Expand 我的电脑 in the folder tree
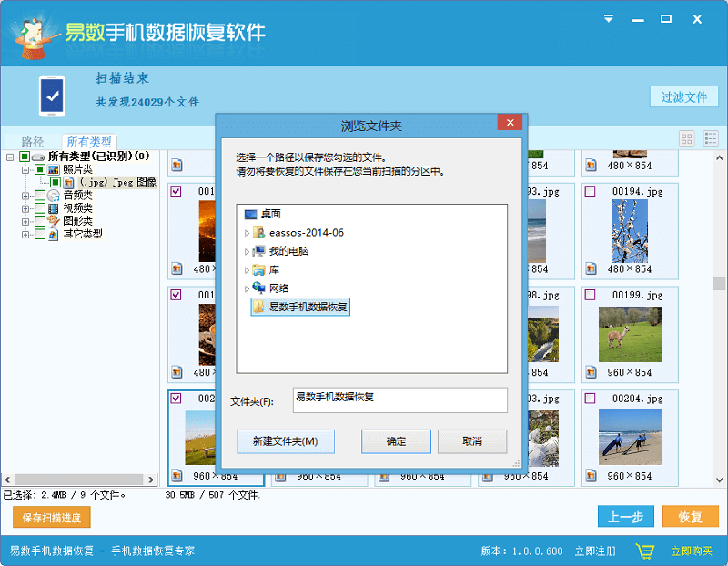 pyautogui.click(x=247, y=252)
